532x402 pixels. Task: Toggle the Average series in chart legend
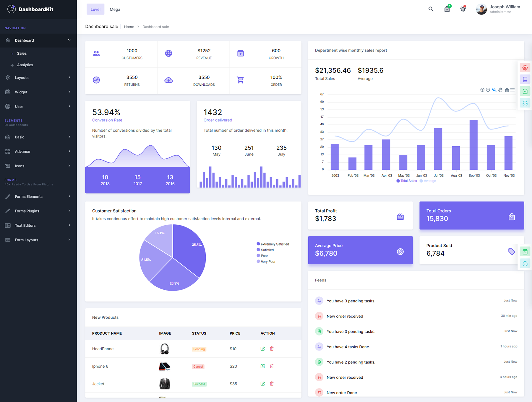pos(428,181)
